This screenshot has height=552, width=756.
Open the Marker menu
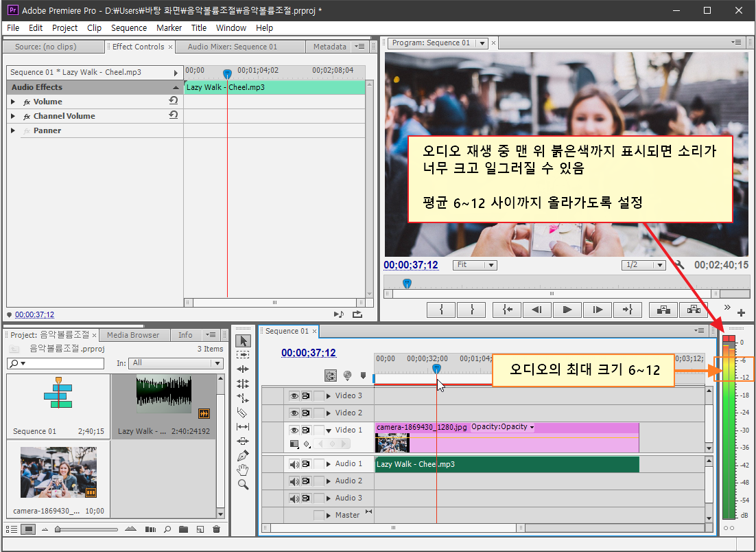[x=169, y=27]
